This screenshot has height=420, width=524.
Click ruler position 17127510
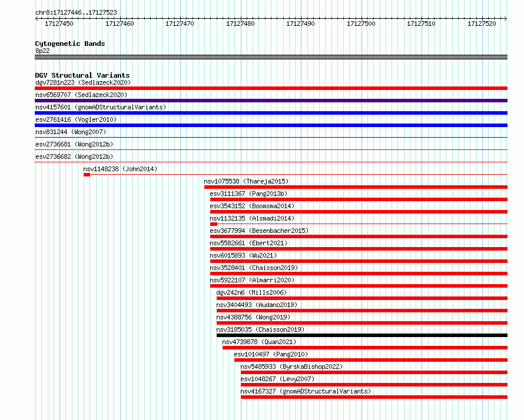pyautogui.click(x=421, y=24)
